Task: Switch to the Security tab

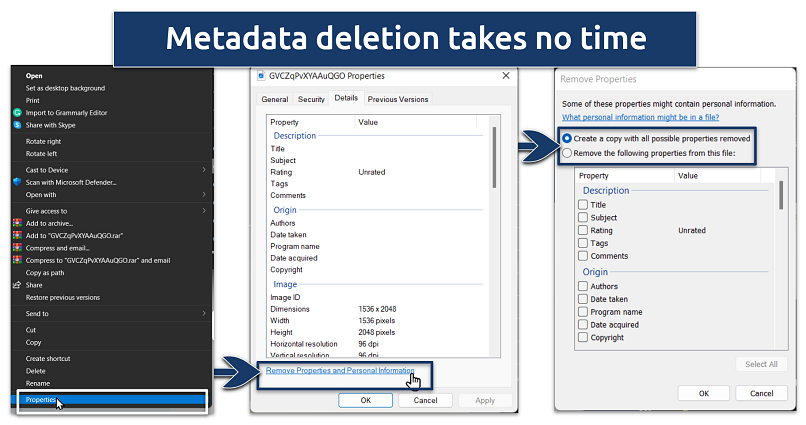Action: coord(311,100)
